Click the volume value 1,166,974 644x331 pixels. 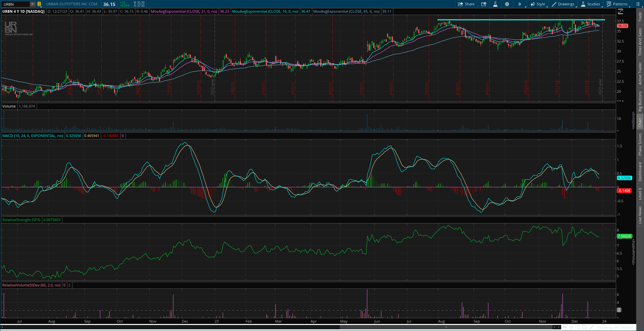27,106
